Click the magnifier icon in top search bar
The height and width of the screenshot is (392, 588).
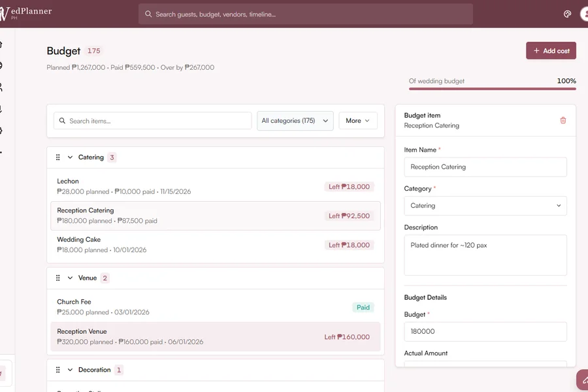[x=148, y=14]
